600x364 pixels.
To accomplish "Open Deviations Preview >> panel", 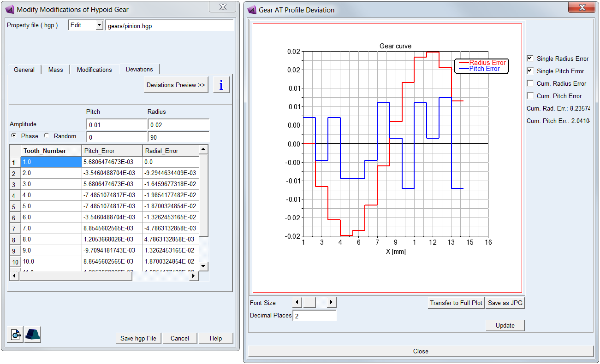I will click(176, 85).
